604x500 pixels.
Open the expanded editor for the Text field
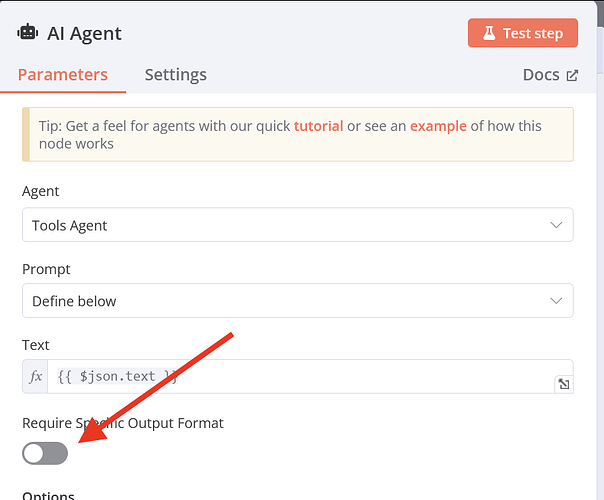coord(564,384)
